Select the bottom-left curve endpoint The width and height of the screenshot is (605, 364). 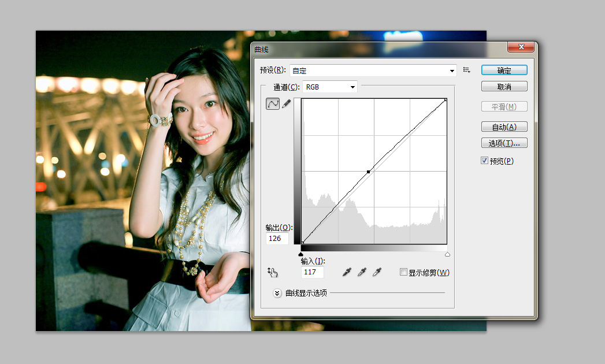tap(303, 243)
